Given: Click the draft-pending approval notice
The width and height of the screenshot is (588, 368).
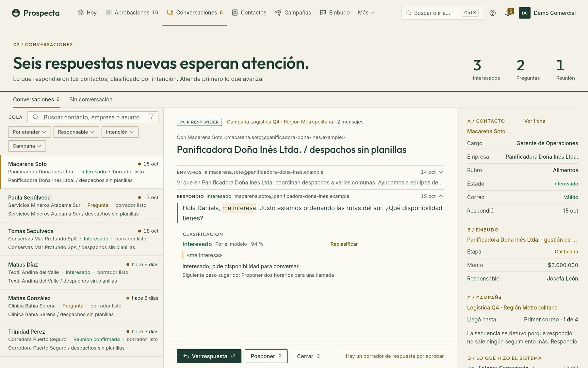Looking at the screenshot, I should (395, 356).
